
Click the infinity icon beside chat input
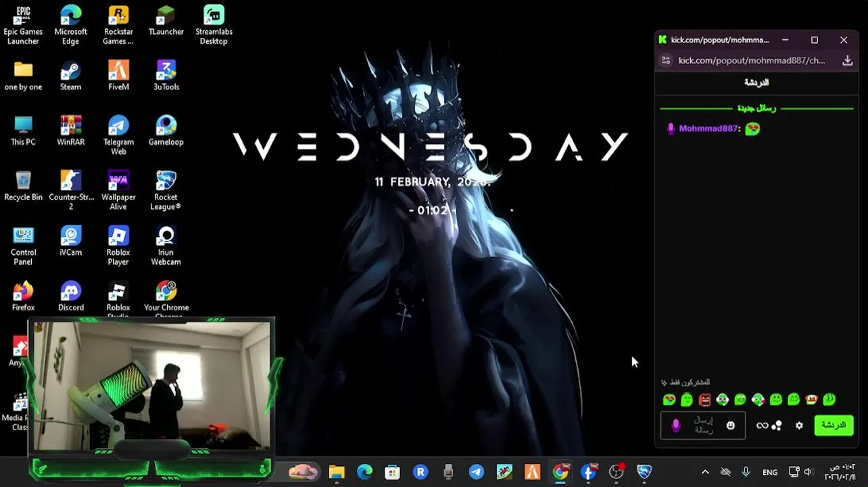click(762, 425)
